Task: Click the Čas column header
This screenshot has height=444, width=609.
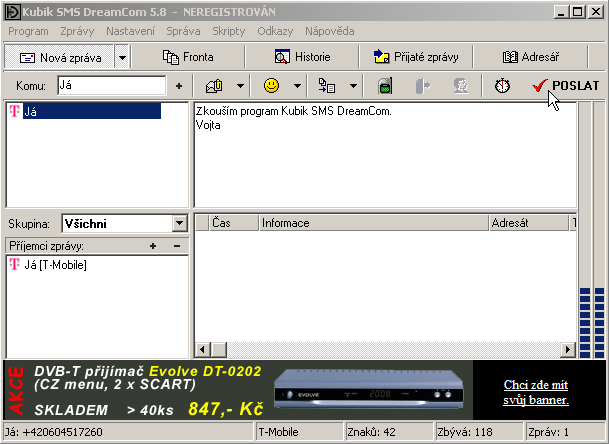Action: click(234, 223)
